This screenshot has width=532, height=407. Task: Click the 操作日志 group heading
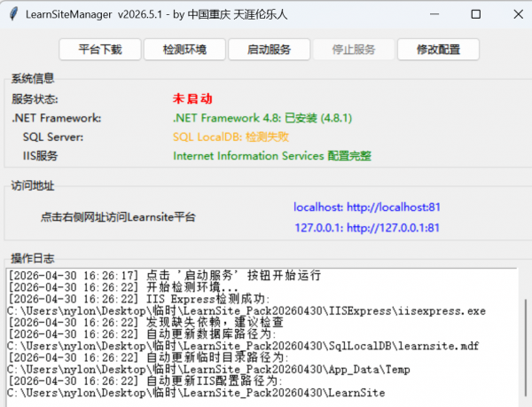click(33, 258)
